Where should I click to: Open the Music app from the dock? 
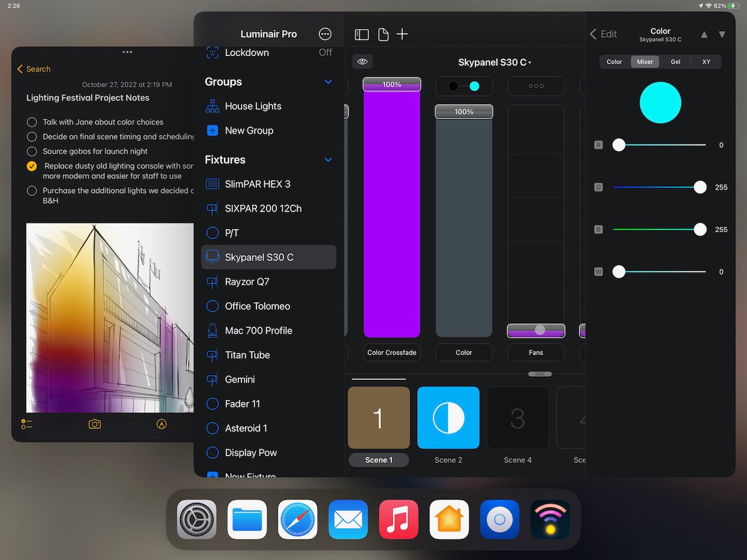398,520
